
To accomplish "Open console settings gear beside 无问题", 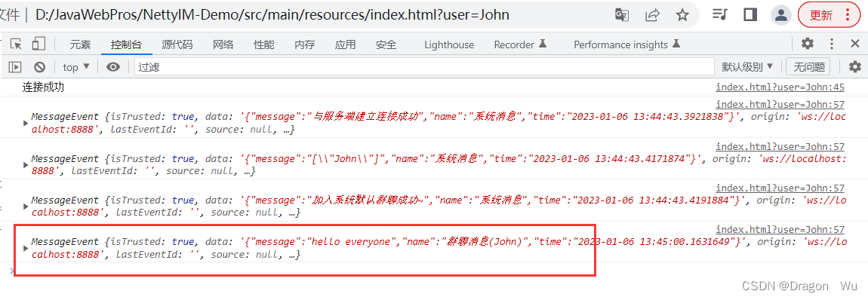I will (855, 67).
